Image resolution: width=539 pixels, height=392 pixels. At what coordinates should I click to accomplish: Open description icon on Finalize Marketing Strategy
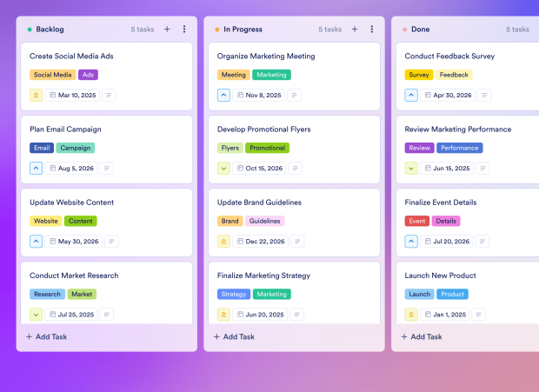coord(297,315)
